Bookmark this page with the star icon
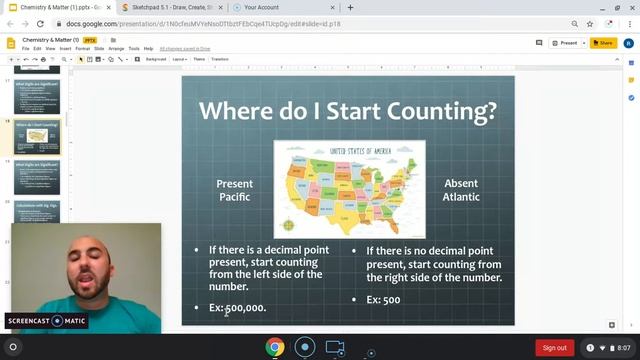This screenshot has width=640, height=360. 590,24
